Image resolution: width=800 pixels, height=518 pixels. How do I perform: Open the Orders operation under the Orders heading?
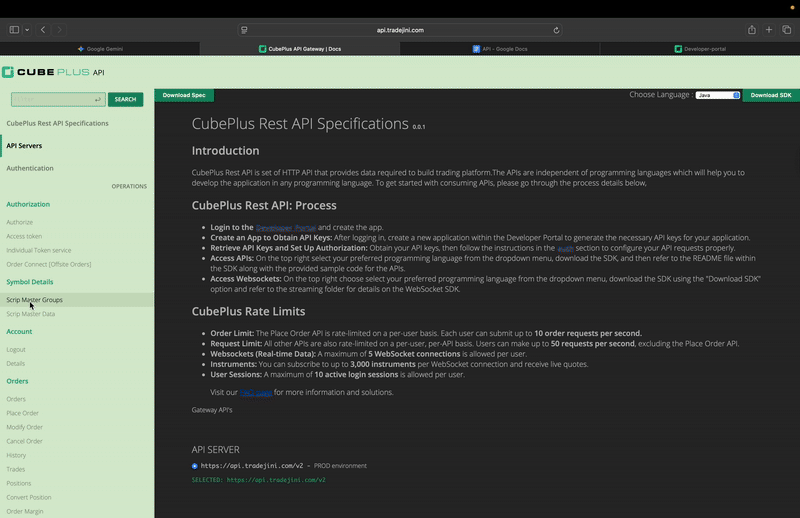16,399
